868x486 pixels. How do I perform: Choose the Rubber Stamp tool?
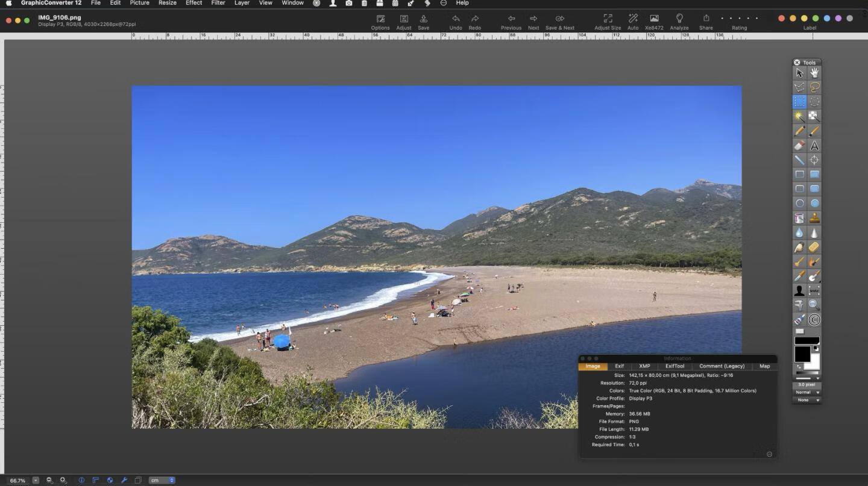tap(814, 218)
